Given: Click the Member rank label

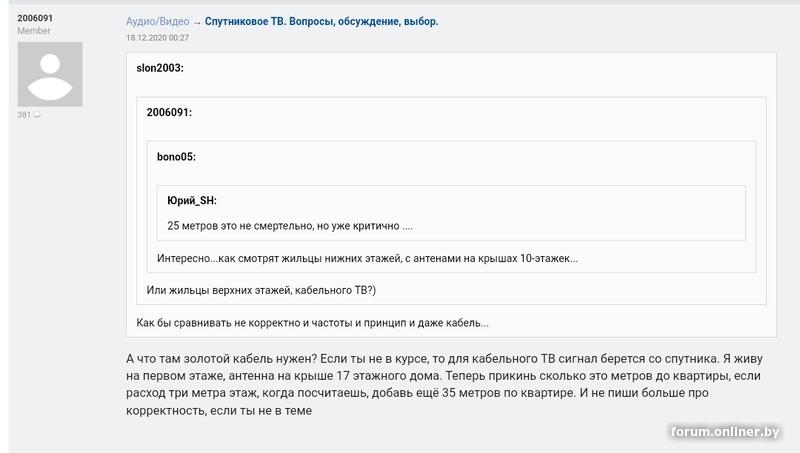Looking at the screenshot, I should (x=34, y=32).
